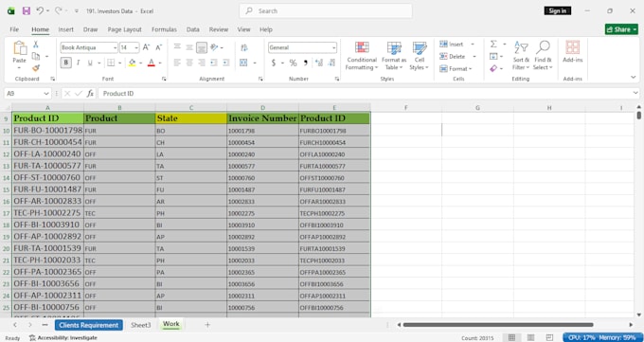The width and height of the screenshot is (644, 342).
Task: Increase decimal places
Action: (319, 63)
